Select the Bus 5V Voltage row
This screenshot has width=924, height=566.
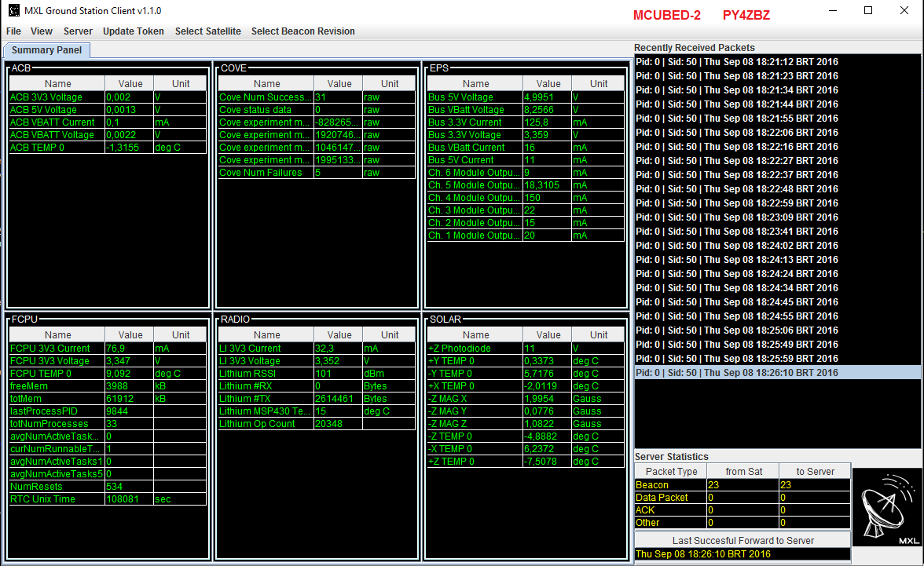coord(475,97)
